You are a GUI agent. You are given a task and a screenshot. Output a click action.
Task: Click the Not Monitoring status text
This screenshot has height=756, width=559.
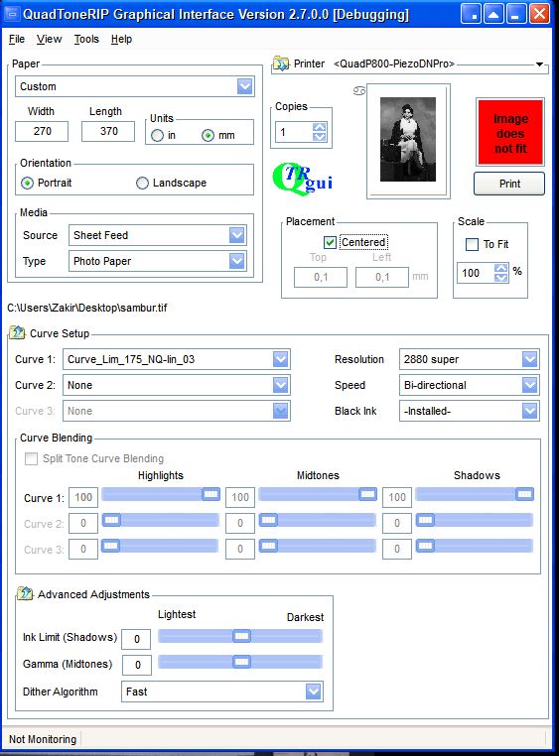[43, 739]
